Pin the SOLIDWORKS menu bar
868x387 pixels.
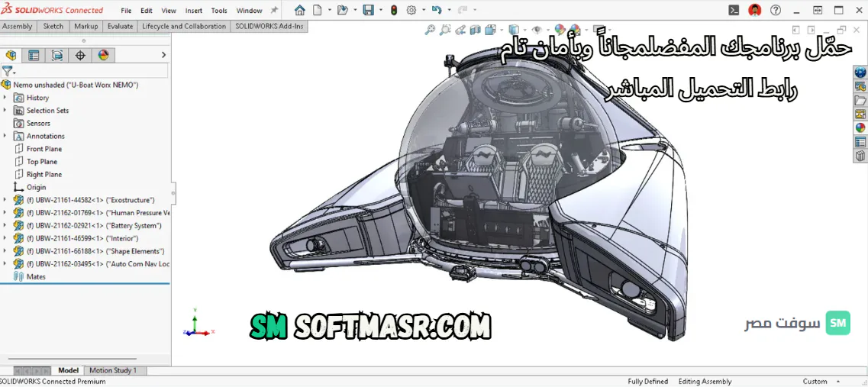click(x=274, y=10)
